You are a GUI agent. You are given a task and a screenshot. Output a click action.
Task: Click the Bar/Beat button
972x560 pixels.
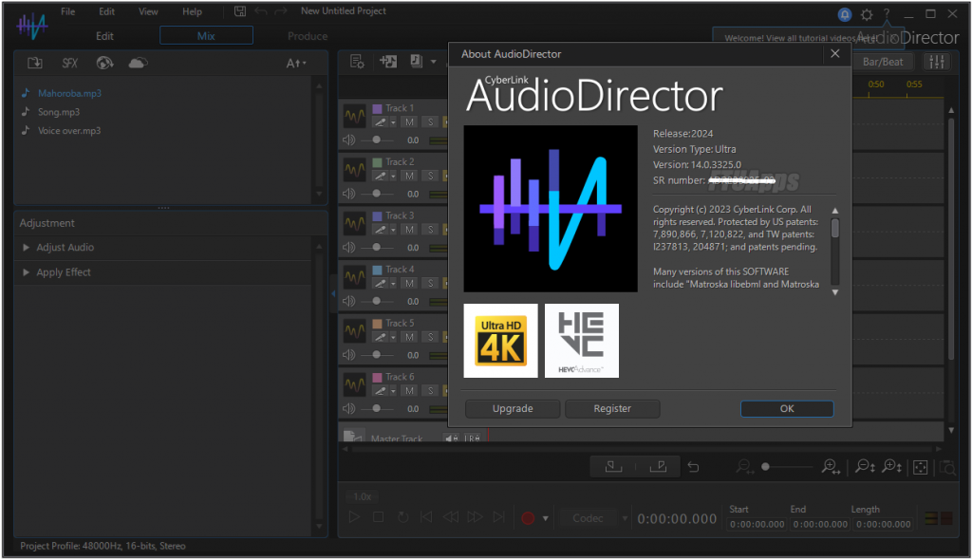(x=883, y=62)
